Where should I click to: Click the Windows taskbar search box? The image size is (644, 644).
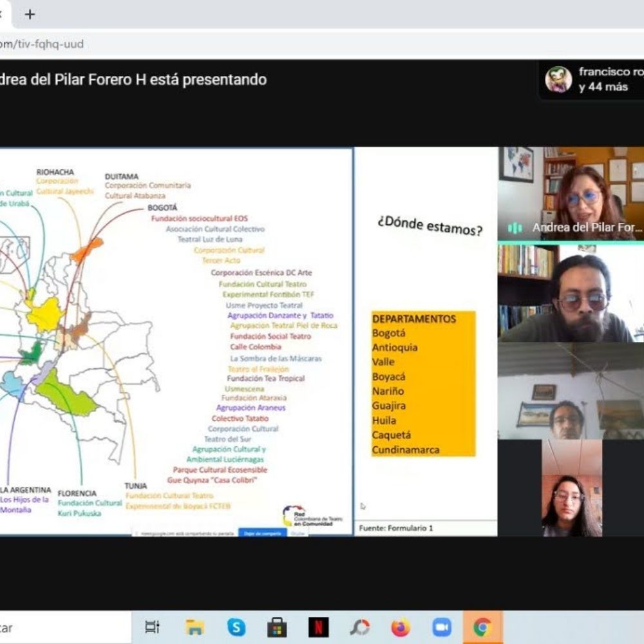(66, 627)
